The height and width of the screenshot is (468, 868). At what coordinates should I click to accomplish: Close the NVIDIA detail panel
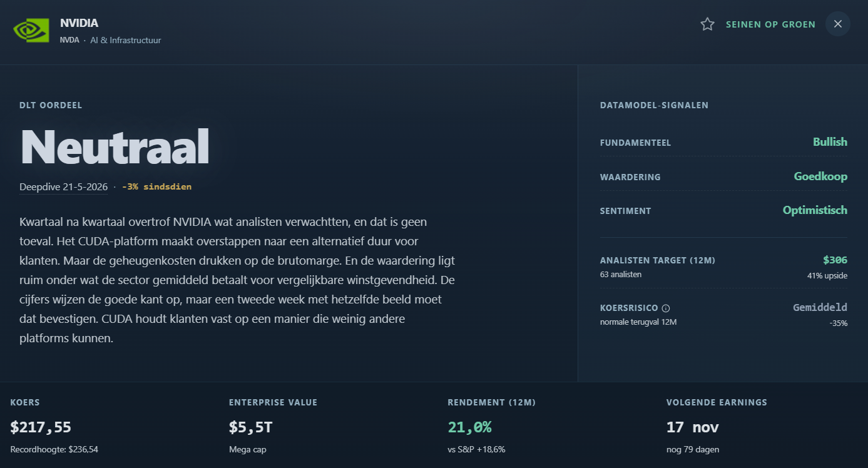point(838,24)
